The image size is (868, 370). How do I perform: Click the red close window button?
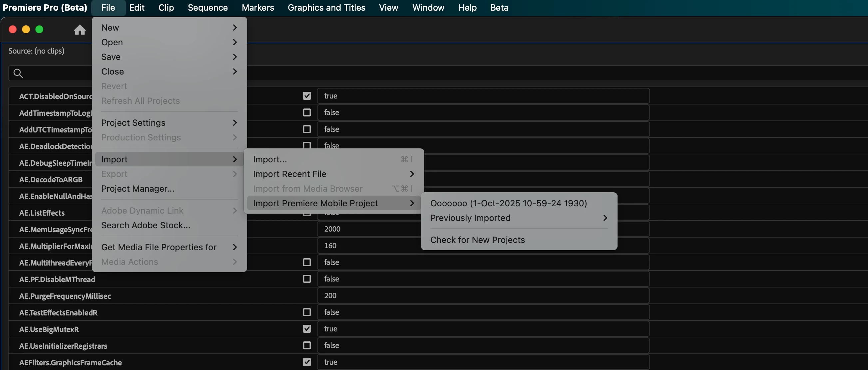tap(12, 29)
